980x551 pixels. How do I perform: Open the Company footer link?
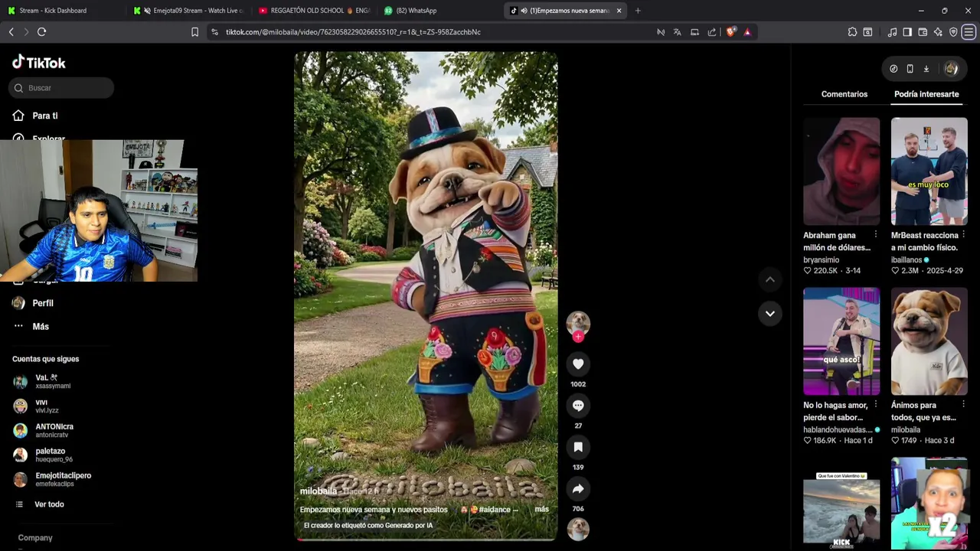(x=35, y=538)
